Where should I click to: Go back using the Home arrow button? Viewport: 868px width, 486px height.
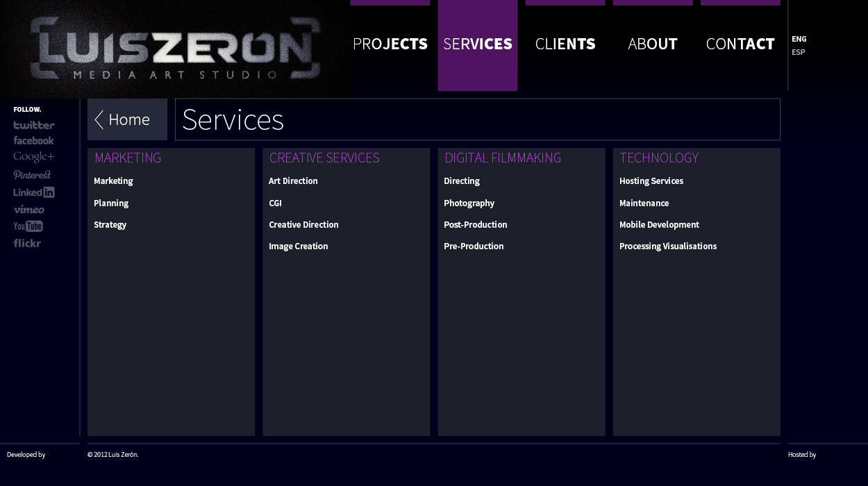[127, 119]
